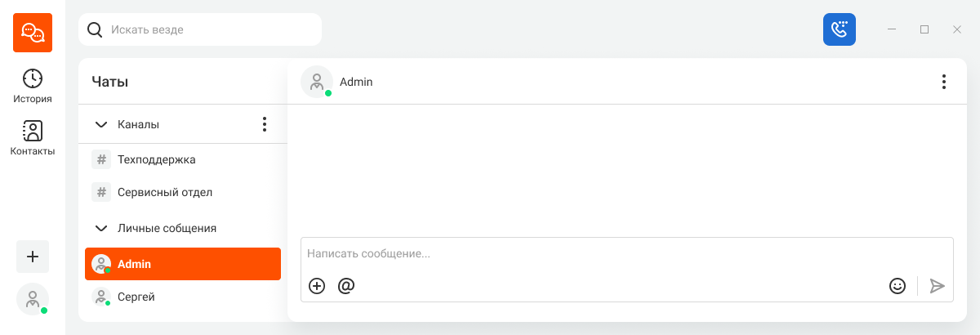Screen dimensions: 980x335
Task: Click the orange chat logo icon
Action: (33, 33)
